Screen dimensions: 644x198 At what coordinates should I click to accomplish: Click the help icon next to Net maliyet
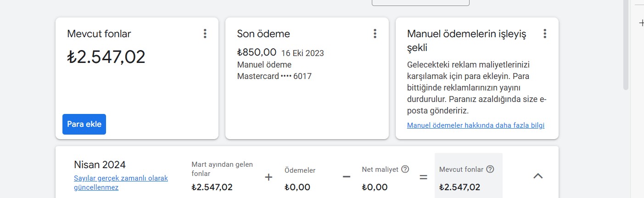pyautogui.click(x=405, y=169)
